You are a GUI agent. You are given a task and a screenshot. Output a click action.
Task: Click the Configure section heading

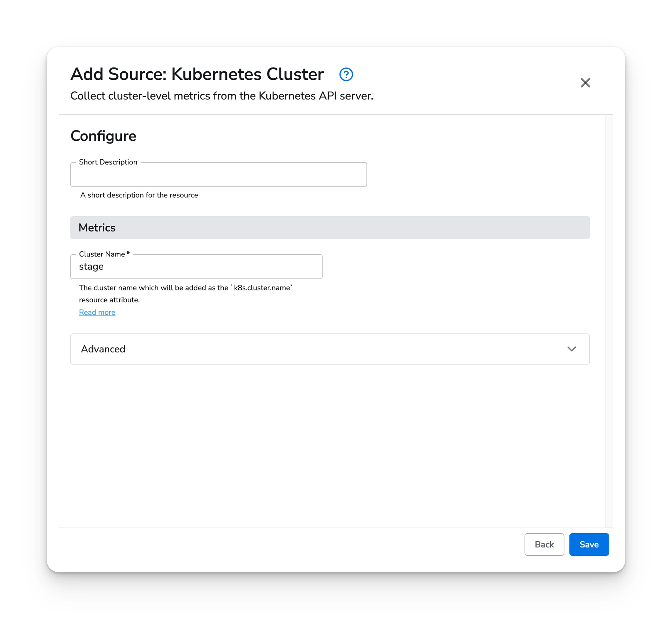[x=103, y=136]
